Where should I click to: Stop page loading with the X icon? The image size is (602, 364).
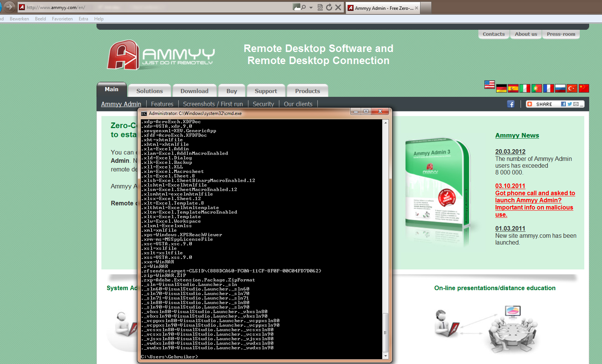point(338,7)
